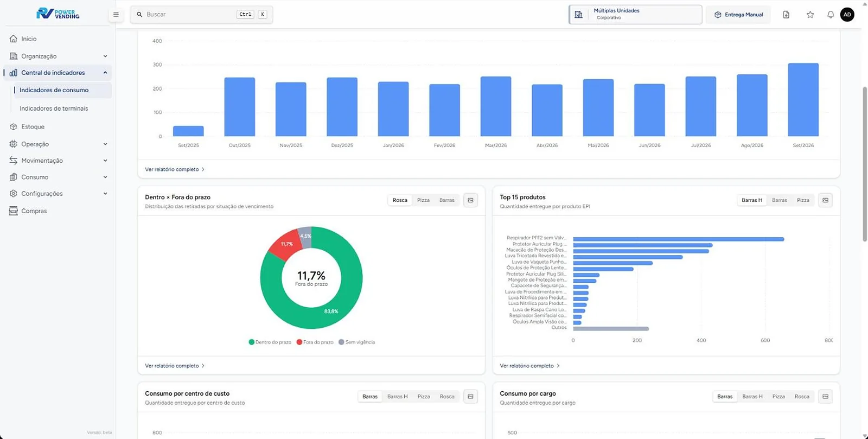
Task: Click the Power Vending logo
Action: [x=58, y=13]
